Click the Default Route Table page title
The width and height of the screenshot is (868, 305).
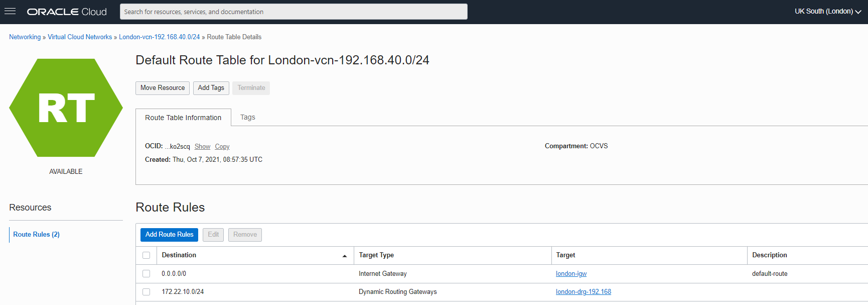pos(282,60)
